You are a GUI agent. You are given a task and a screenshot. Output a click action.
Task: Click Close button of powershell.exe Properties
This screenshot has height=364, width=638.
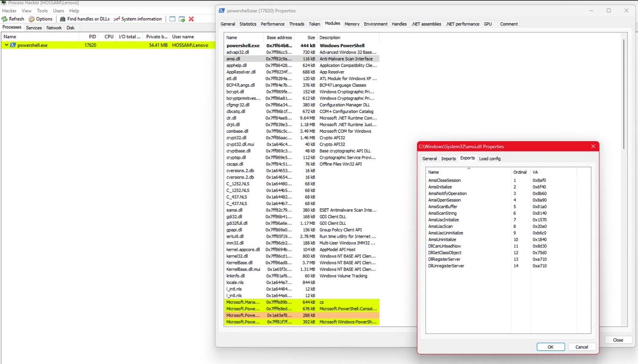618,340
